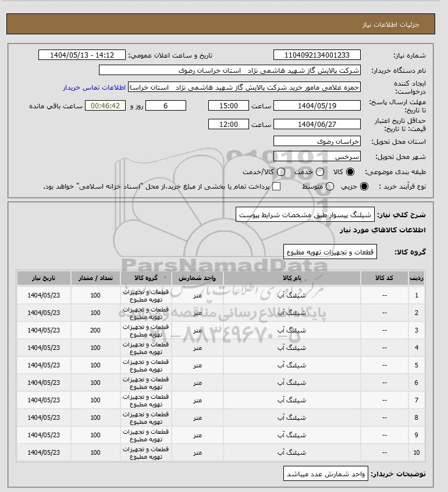
Task: Click شیلنگ آب in row 3
Action: (x=291, y=330)
